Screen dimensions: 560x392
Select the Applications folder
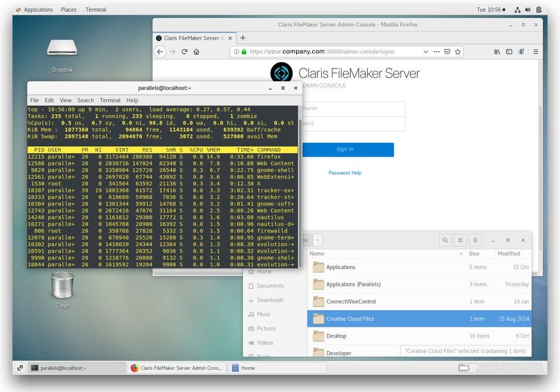419,267
